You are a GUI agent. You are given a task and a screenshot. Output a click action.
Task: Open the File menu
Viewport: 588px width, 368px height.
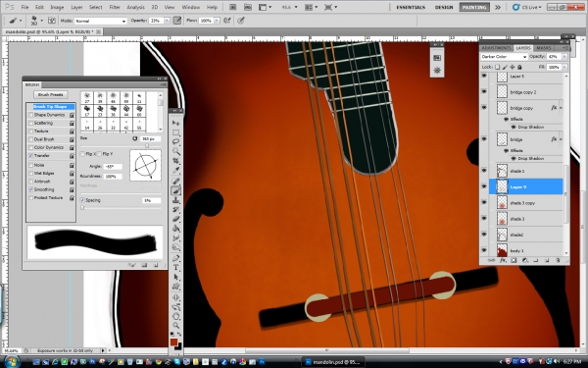pos(24,7)
